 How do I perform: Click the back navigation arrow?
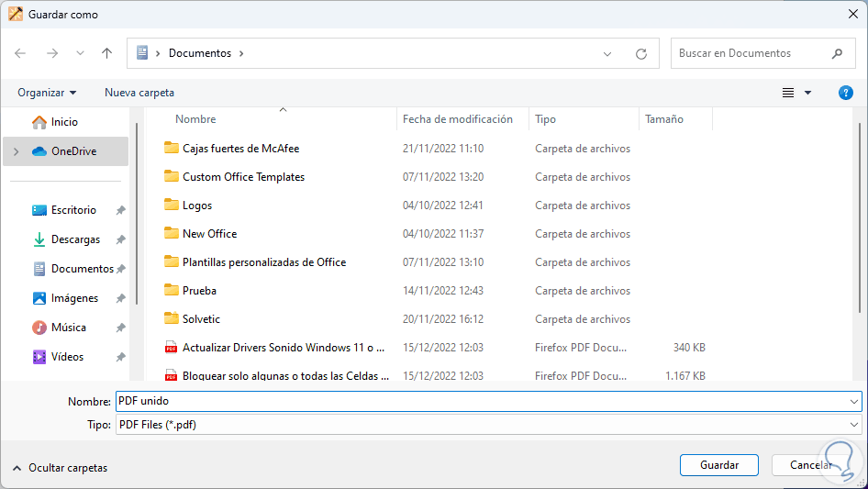point(20,53)
